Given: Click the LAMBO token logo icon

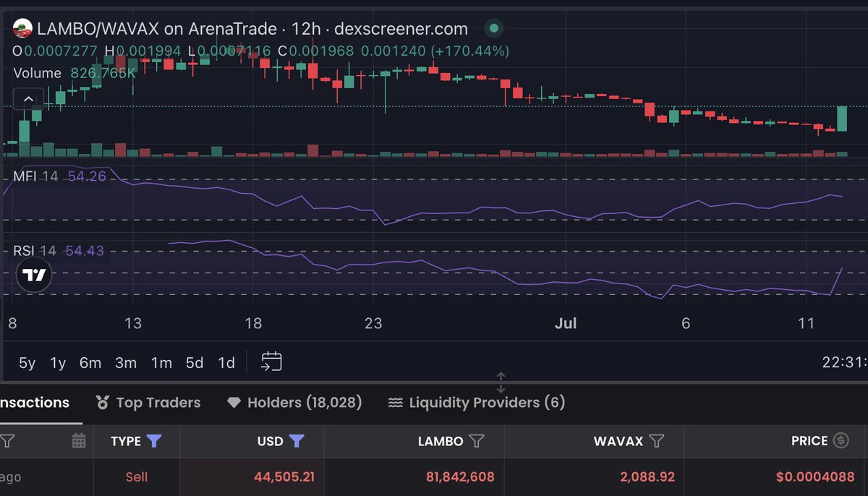Looking at the screenshot, I should tap(23, 29).
